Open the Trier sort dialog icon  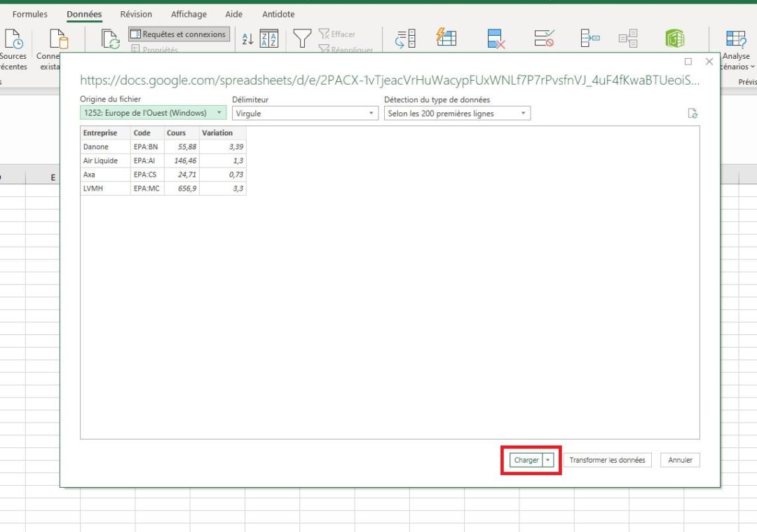(270, 39)
